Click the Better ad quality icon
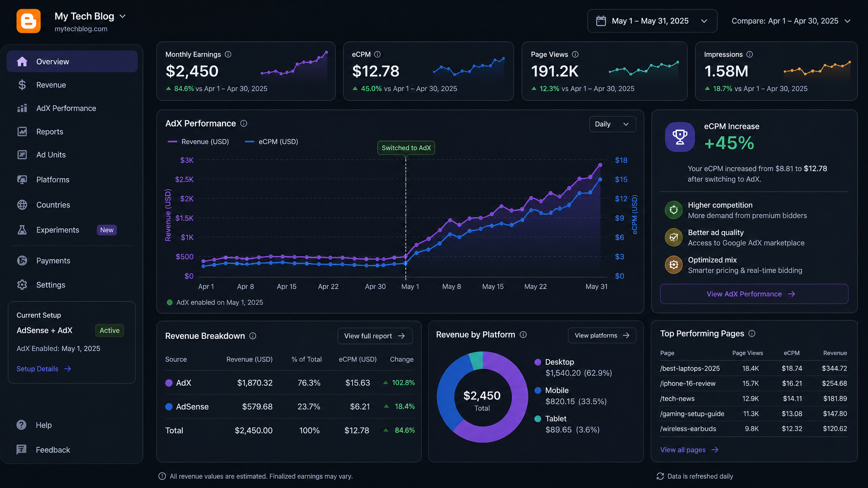Viewport: 868px width, 488px height. point(674,237)
